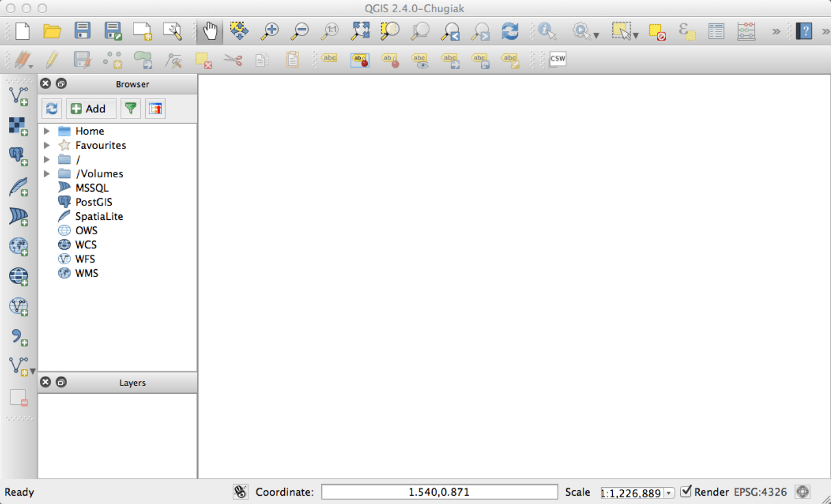Click the Add WFS Layer sidebar icon
Image resolution: width=831 pixels, height=504 pixels.
[19, 306]
